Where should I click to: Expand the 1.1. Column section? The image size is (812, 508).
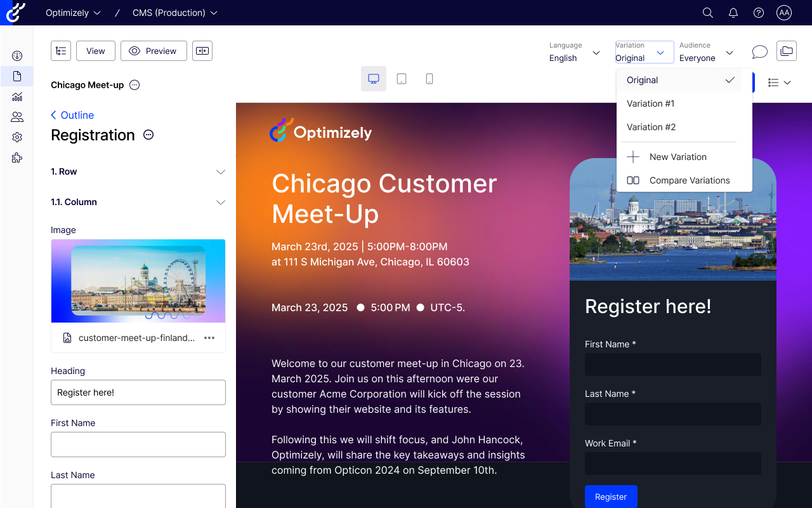(x=138, y=202)
